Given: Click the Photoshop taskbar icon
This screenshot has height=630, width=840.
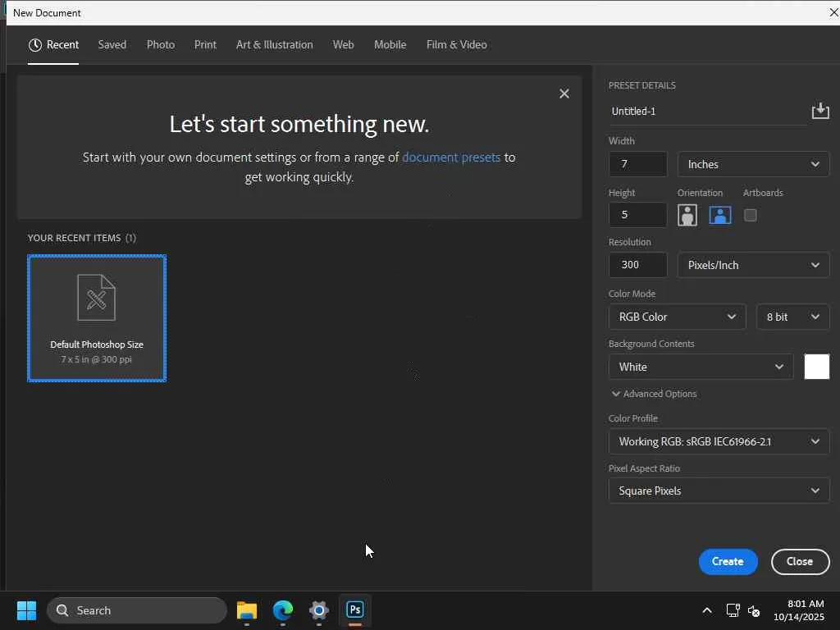Looking at the screenshot, I should tap(354, 610).
